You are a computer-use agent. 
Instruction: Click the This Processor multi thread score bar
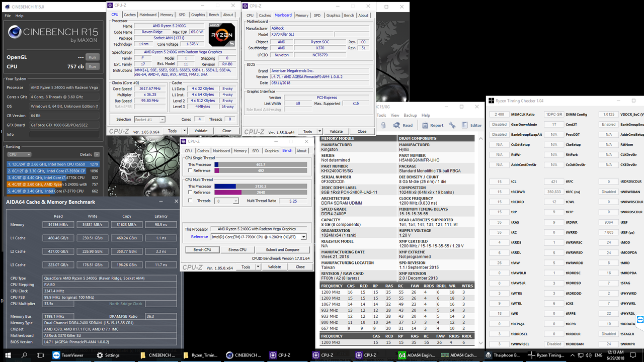[261, 186]
